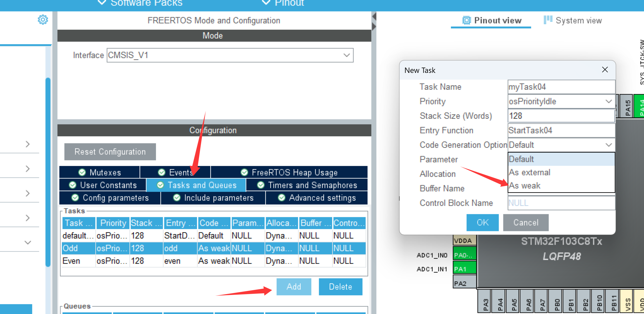Image resolution: width=644 pixels, height=314 pixels.
Task: Click the gear settings icon
Action: click(x=43, y=20)
